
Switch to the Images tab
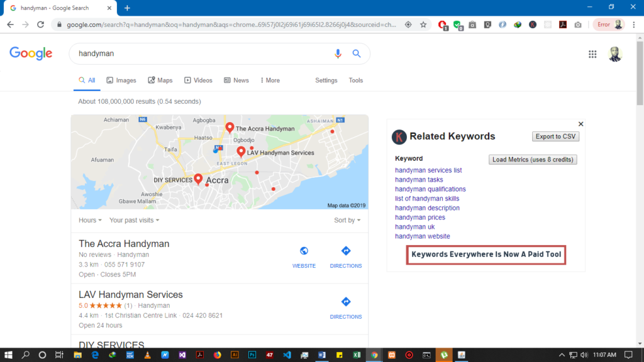[121, 80]
